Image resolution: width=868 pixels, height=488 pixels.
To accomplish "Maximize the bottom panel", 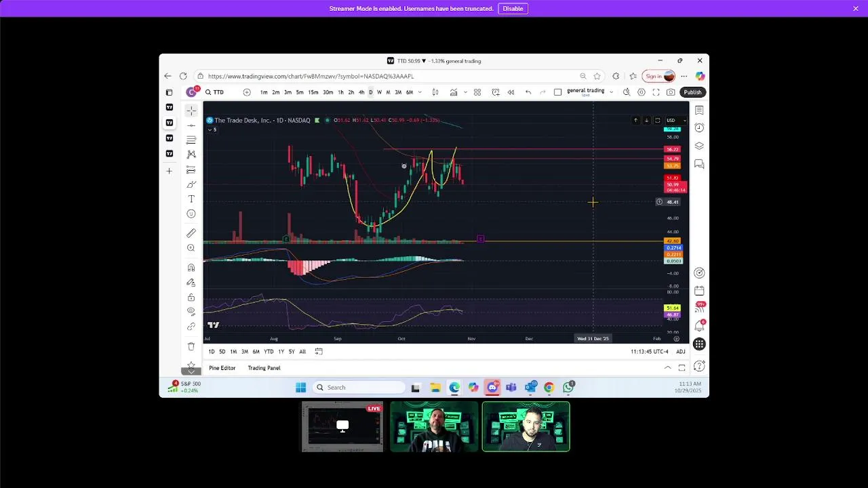I will pos(682,368).
